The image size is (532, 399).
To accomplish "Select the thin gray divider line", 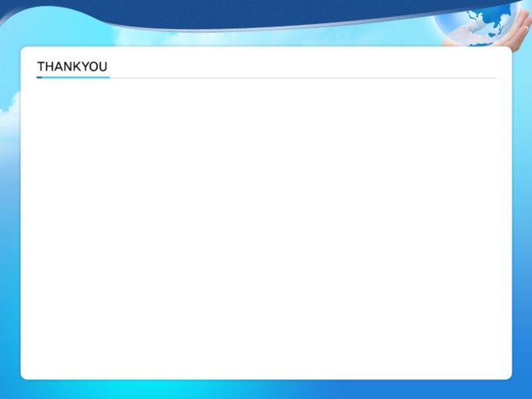I will (302, 78).
